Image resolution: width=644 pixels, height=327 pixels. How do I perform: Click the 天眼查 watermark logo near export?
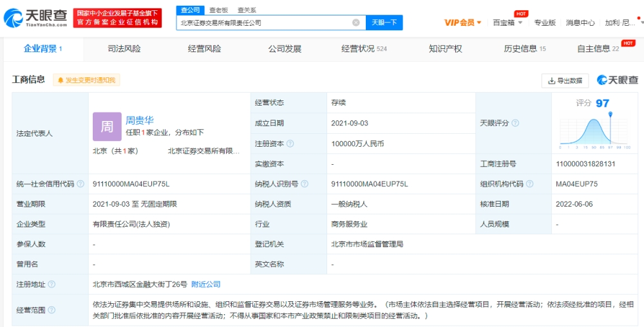point(618,80)
